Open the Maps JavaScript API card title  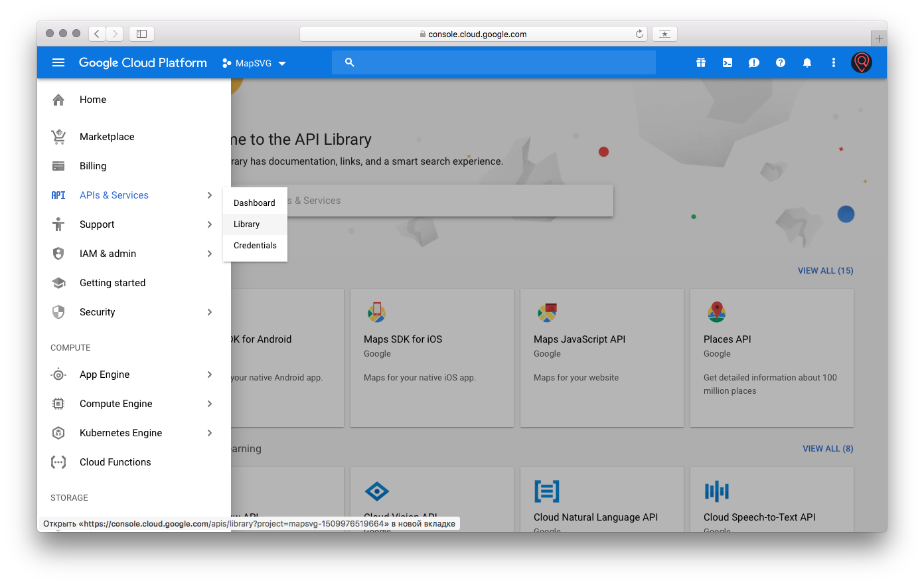click(579, 339)
